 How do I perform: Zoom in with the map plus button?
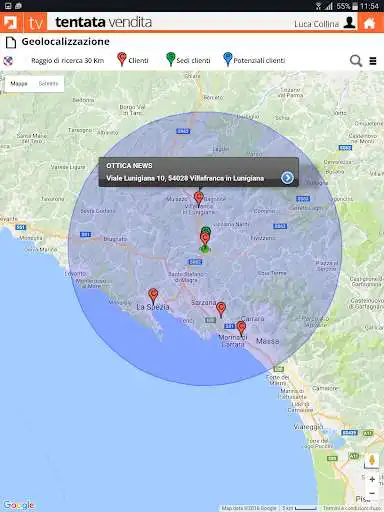(x=372, y=479)
